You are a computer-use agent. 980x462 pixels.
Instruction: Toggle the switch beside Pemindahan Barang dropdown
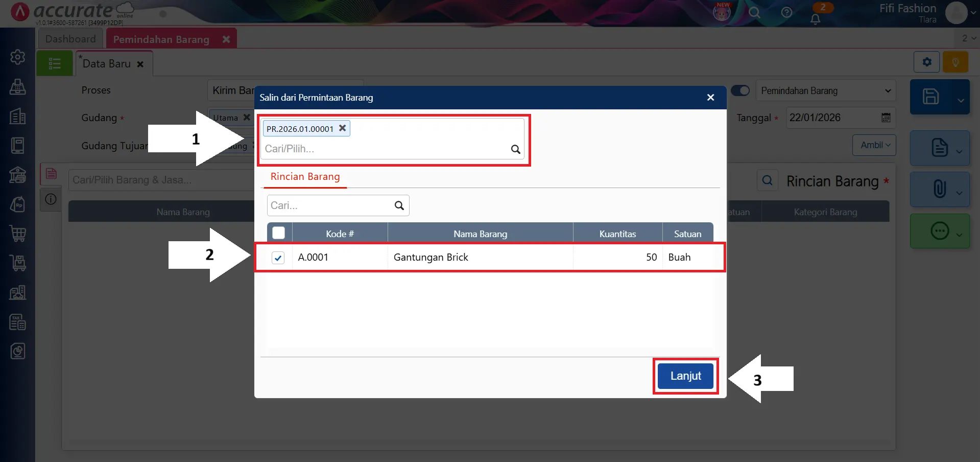(x=740, y=90)
